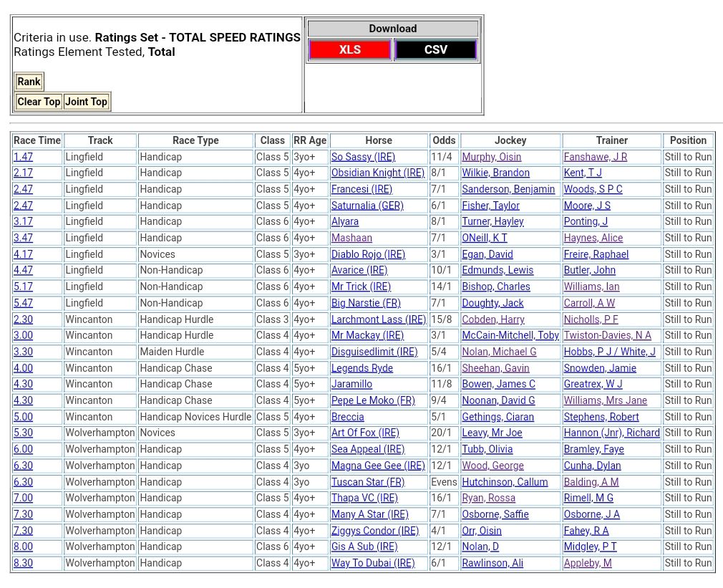View trainer Twiston-Davies, N A page
The width and height of the screenshot is (723, 588).
pos(607,335)
